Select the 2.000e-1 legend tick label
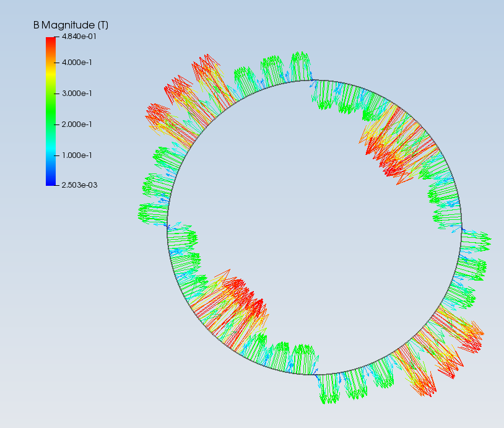This screenshot has width=504, height=428. coord(77,124)
